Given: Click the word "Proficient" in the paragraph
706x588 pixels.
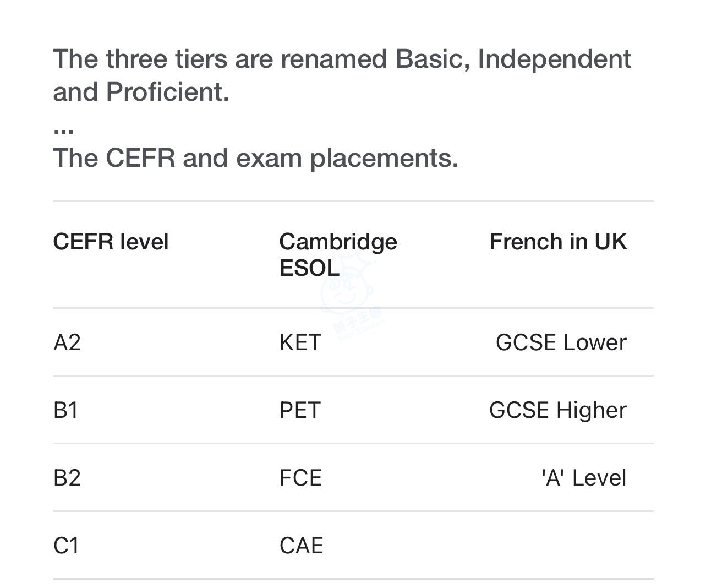Looking at the screenshot, I should coord(167,92).
